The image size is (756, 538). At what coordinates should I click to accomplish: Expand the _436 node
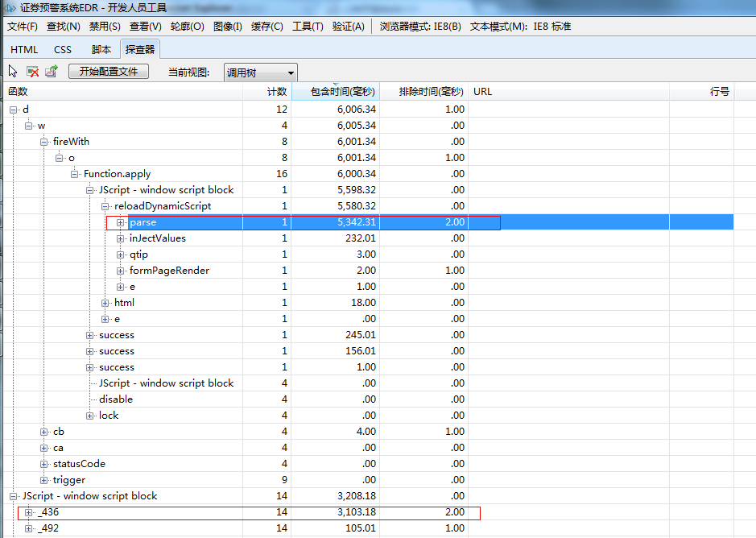click(28, 513)
